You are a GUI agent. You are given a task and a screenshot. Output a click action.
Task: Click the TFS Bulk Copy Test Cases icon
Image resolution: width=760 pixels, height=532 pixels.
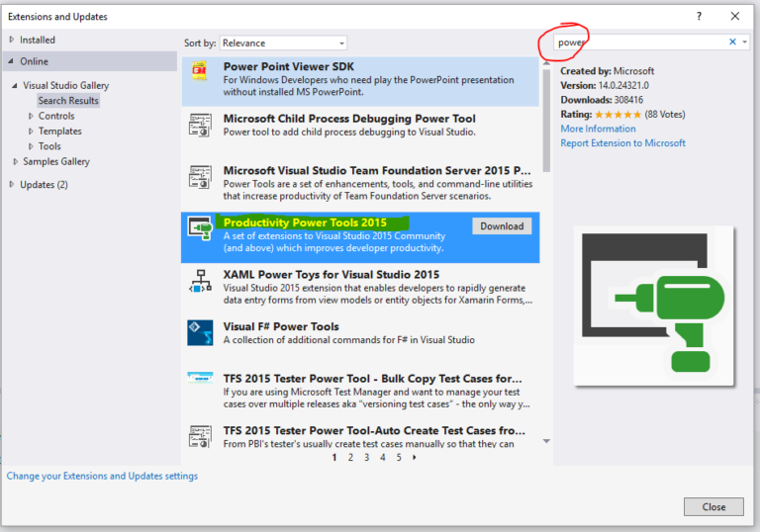click(200, 380)
